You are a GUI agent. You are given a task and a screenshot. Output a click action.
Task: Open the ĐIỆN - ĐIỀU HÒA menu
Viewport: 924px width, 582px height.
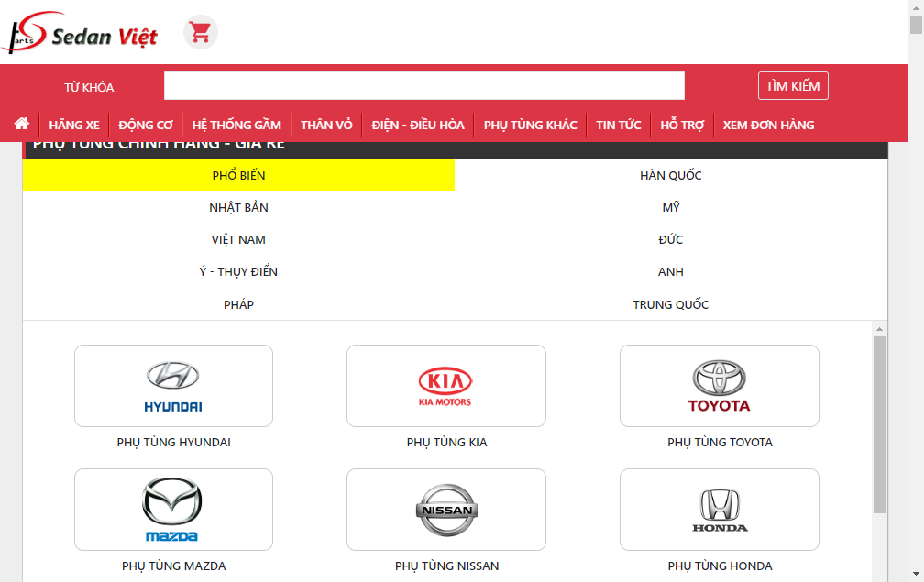point(418,125)
